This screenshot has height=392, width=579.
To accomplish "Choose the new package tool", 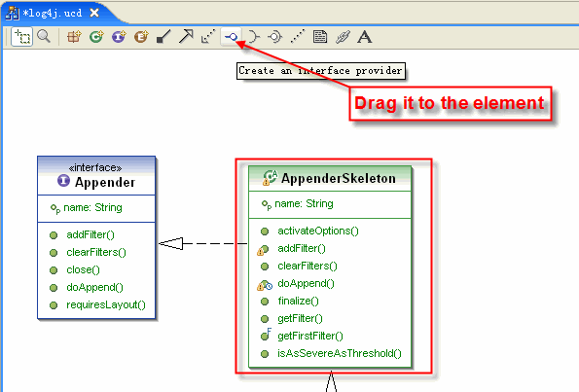I will click(74, 37).
